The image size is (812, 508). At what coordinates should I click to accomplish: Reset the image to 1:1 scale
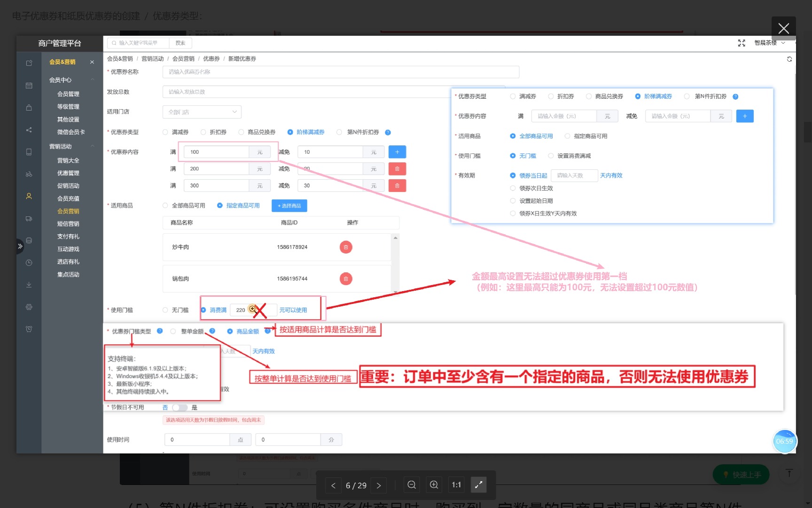pos(456,485)
